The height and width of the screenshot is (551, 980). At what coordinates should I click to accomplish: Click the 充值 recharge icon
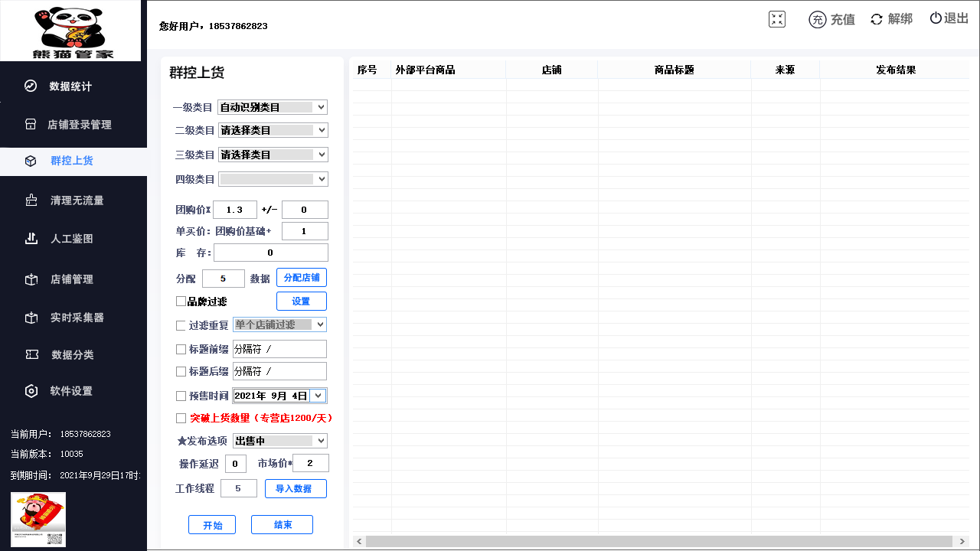point(817,20)
